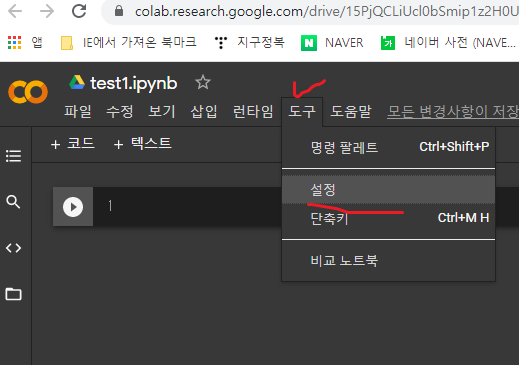The image size is (519, 365).
Task: Click the browser forward arrow
Action: pyautogui.click(x=47, y=11)
